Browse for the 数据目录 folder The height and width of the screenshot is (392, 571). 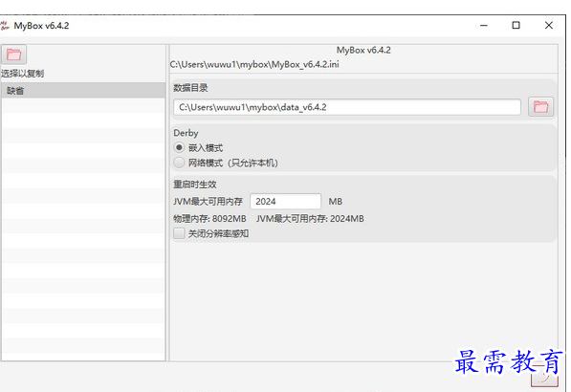(540, 107)
